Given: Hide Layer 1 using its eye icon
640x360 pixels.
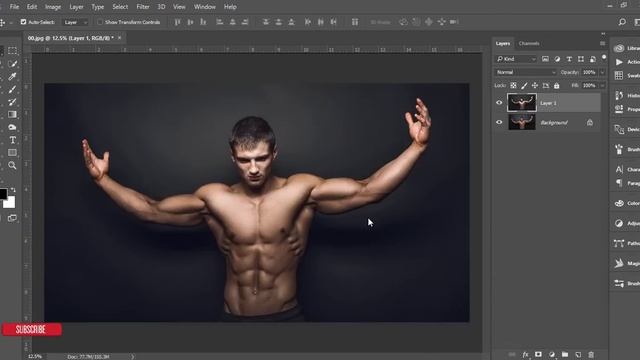Looking at the screenshot, I should pyautogui.click(x=499, y=103).
